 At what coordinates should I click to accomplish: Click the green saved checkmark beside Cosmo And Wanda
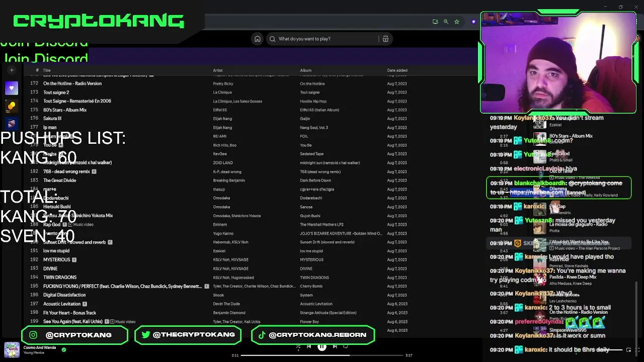pos(64,349)
